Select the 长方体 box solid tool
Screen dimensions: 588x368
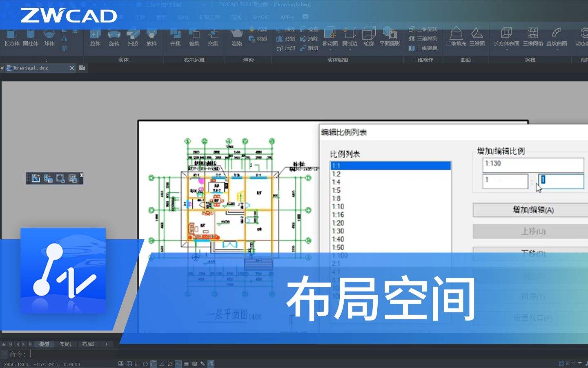(x=11, y=37)
